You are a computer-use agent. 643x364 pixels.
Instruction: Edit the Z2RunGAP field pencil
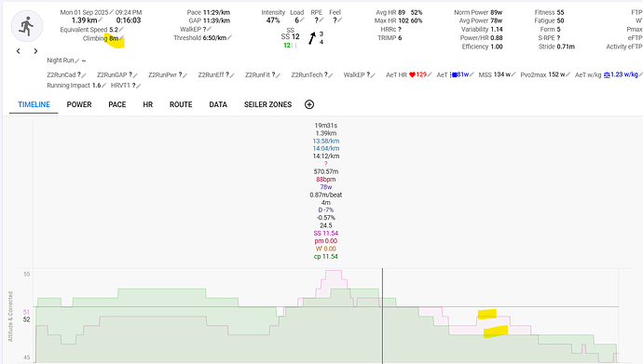point(135,74)
